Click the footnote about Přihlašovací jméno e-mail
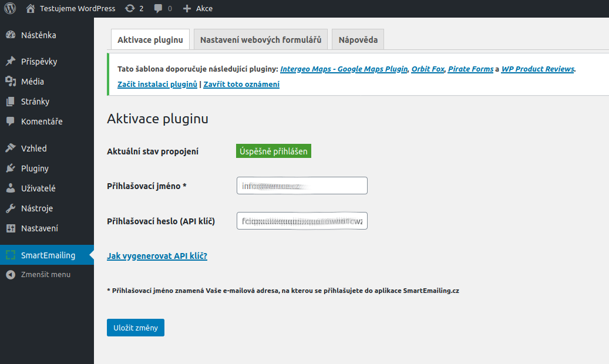 click(282, 291)
